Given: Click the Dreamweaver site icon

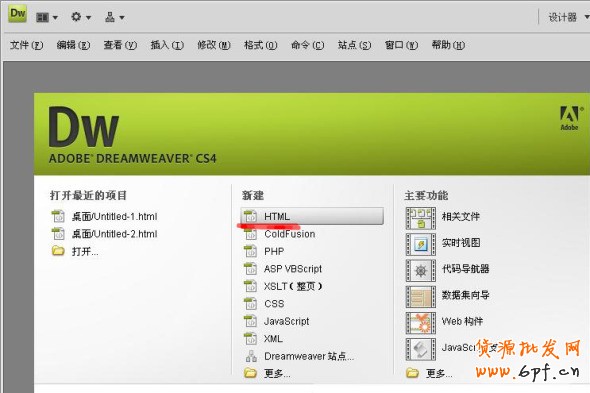Looking at the screenshot, I should [251, 356].
